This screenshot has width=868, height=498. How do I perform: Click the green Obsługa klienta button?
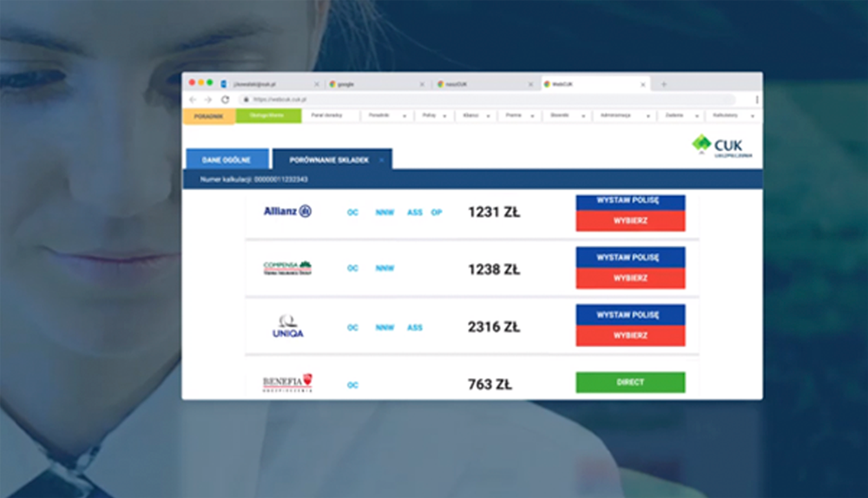click(x=268, y=115)
